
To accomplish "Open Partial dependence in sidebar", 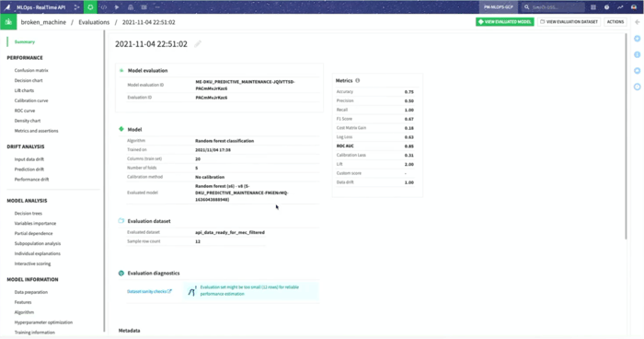I will tap(34, 234).
